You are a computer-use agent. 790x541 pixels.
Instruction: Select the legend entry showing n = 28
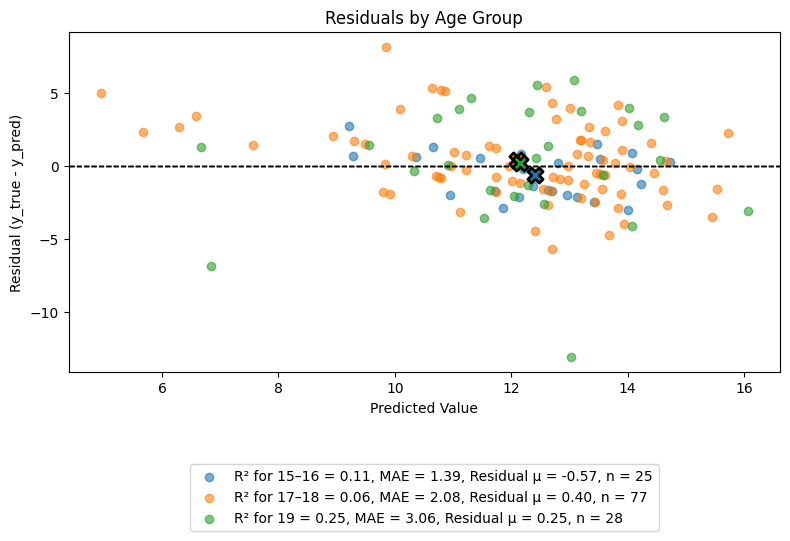(x=428, y=518)
